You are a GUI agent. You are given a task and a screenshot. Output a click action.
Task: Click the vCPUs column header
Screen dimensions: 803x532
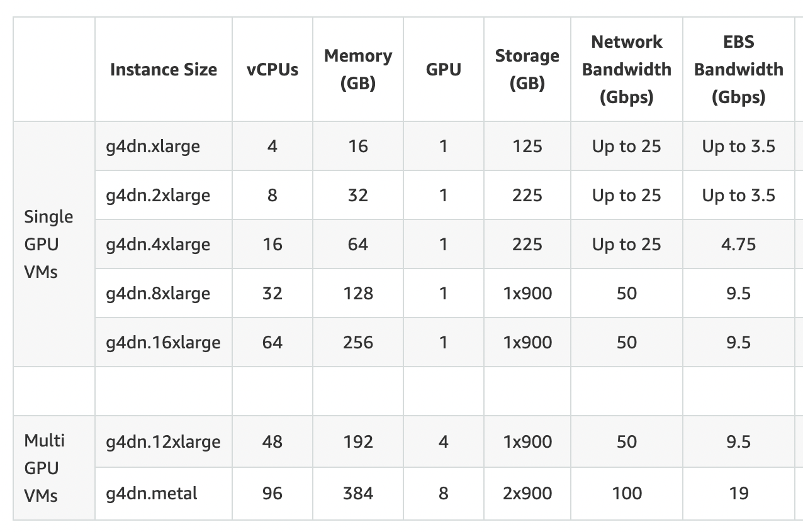coord(272,69)
